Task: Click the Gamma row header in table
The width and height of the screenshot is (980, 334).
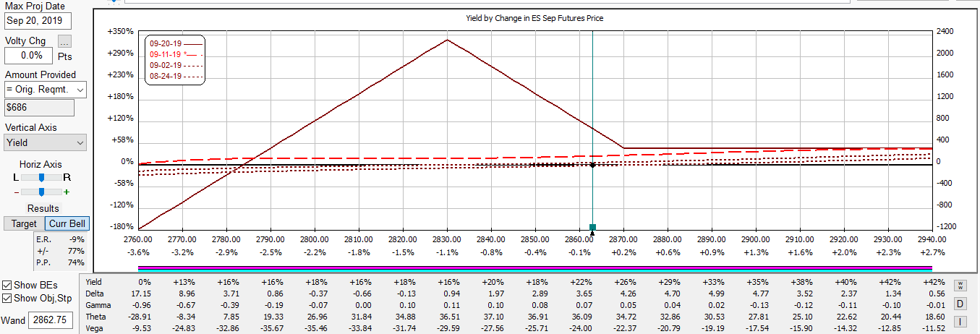Action: (x=97, y=305)
